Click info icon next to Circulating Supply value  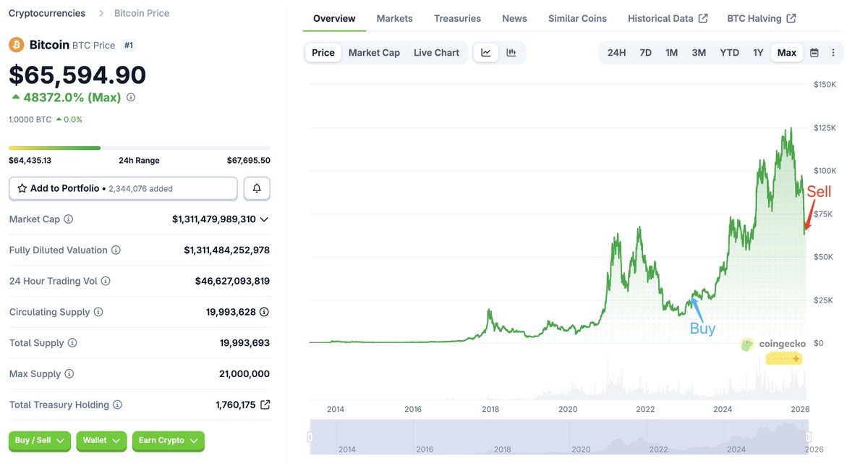pyautogui.click(x=264, y=312)
